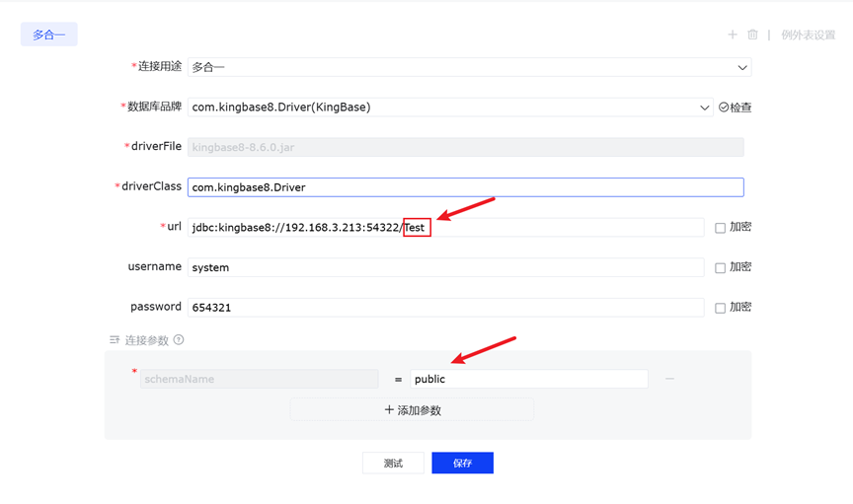Select the 多合一 tab

48,35
